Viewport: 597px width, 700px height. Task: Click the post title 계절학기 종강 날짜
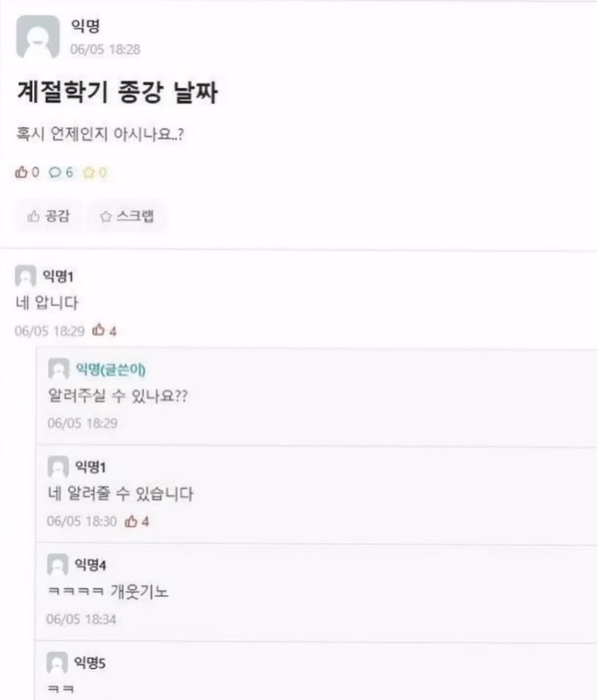117,92
